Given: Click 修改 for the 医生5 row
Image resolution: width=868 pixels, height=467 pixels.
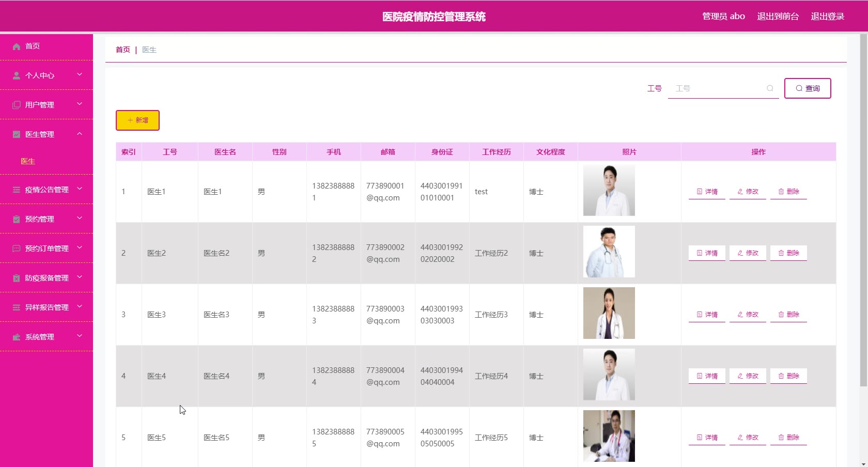Looking at the screenshot, I should (x=748, y=438).
